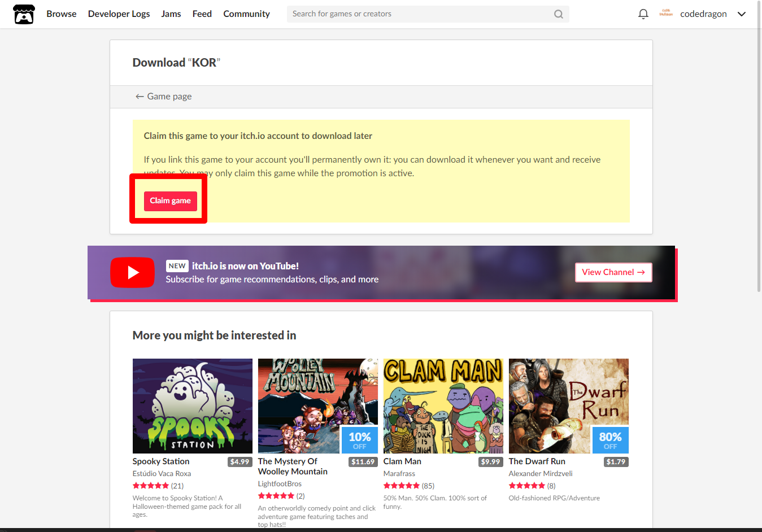Click The Dwarf Run title link

537,461
